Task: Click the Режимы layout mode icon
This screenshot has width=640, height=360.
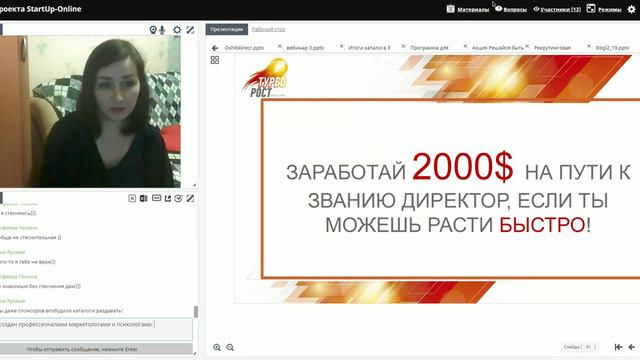Action: (591, 8)
